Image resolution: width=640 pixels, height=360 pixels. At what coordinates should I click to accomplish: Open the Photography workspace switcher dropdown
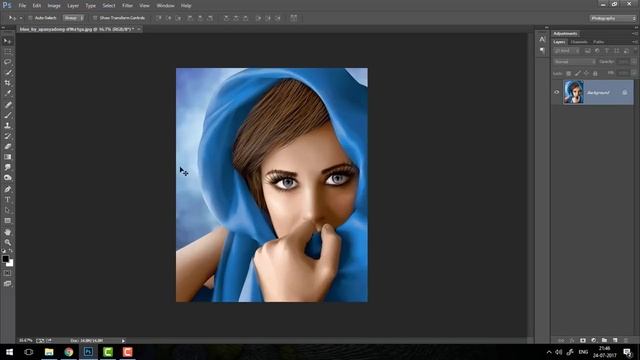(x=613, y=18)
